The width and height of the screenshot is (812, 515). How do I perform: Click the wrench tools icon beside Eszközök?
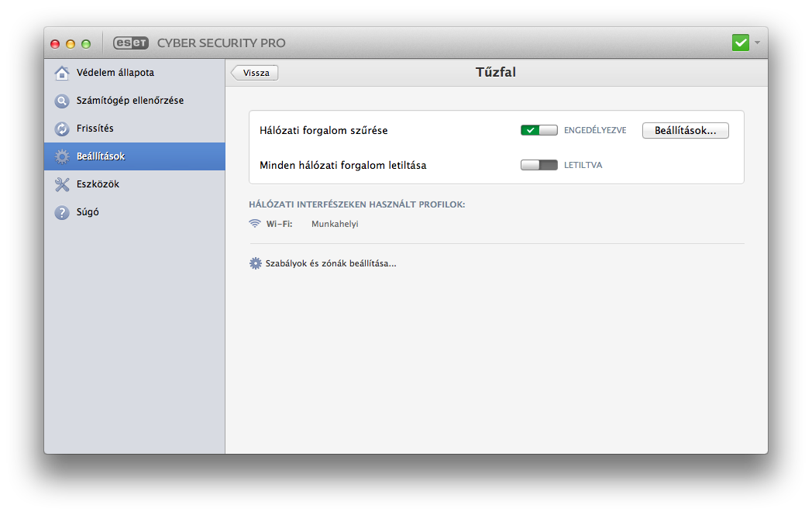click(62, 184)
